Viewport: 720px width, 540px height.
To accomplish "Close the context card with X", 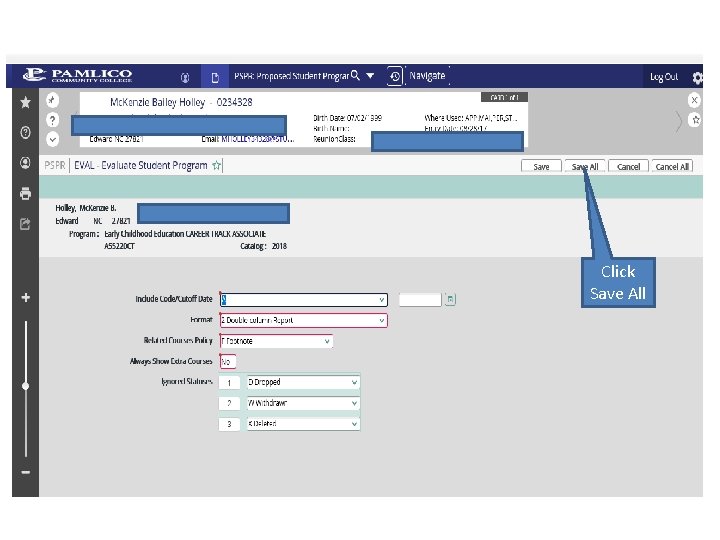I will [x=694, y=100].
